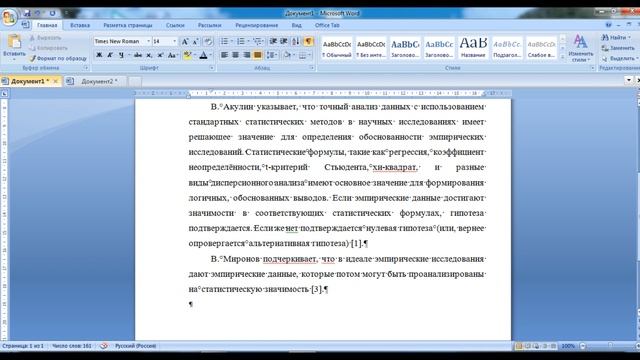Click page indicator Страница: 1 из 1
Viewport: 640px width, 360px height.
(x=23, y=346)
